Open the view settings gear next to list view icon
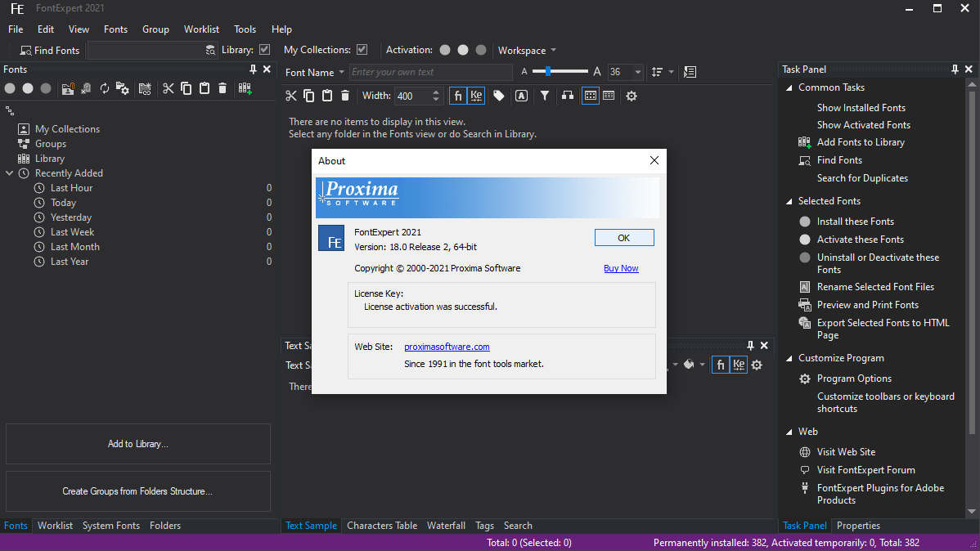The height and width of the screenshot is (551, 980). pyautogui.click(x=632, y=96)
